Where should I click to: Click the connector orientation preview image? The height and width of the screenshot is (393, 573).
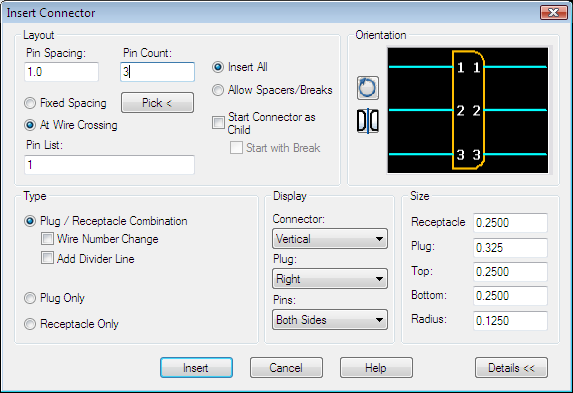tap(468, 110)
